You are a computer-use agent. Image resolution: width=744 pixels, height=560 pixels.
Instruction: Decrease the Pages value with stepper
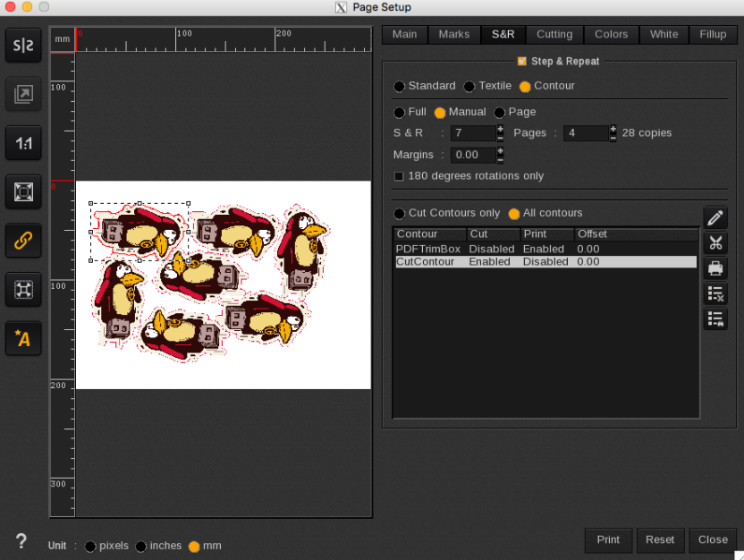point(613,138)
